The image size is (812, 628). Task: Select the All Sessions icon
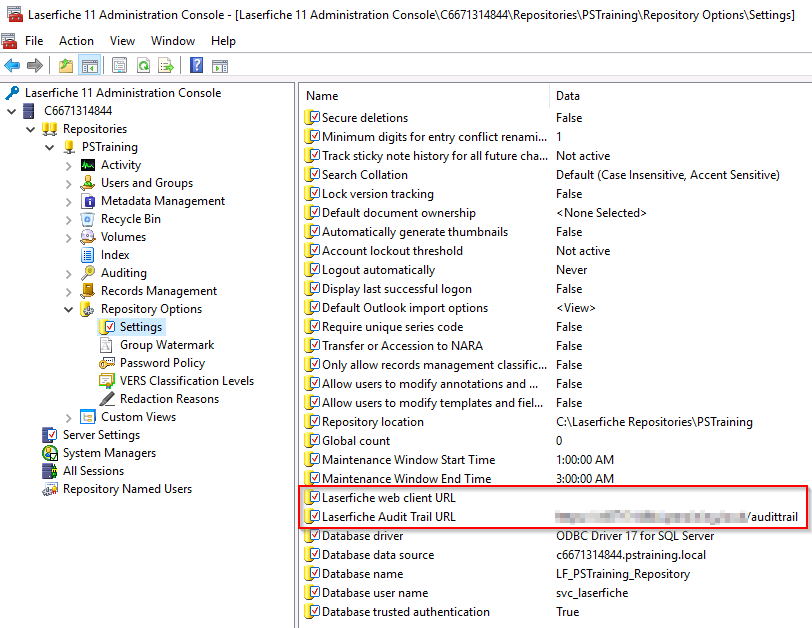pos(50,471)
